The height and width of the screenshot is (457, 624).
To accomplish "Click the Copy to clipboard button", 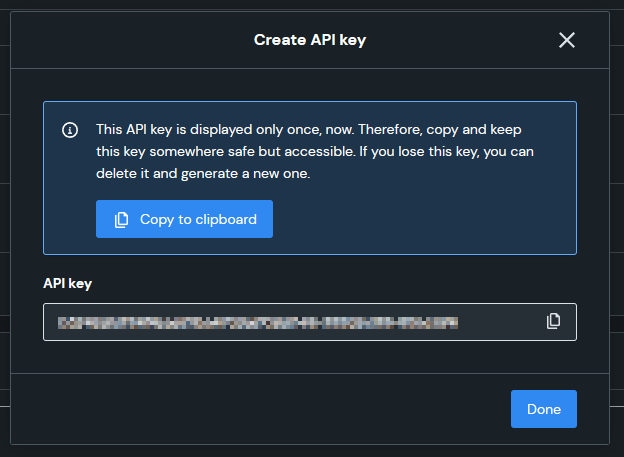I will click(x=184, y=219).
